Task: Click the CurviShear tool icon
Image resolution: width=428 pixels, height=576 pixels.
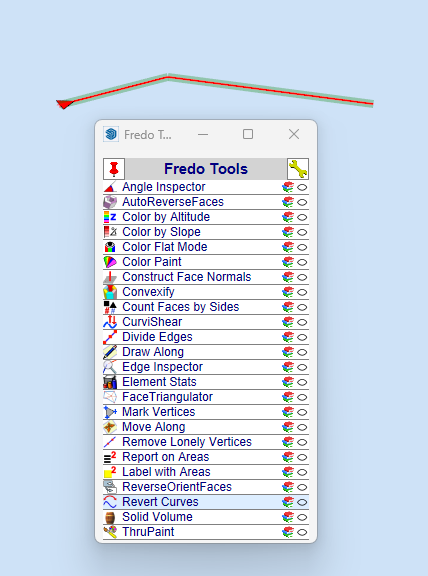Action: [110, 322]
